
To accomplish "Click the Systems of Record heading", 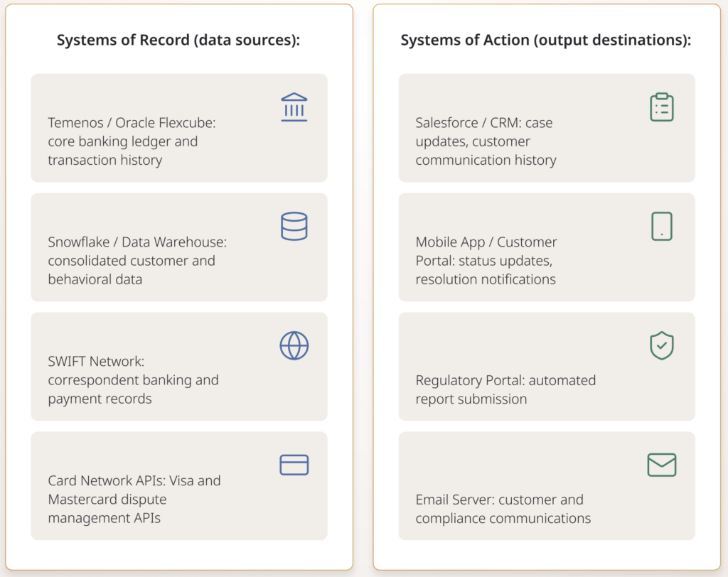I will [178, 40].
